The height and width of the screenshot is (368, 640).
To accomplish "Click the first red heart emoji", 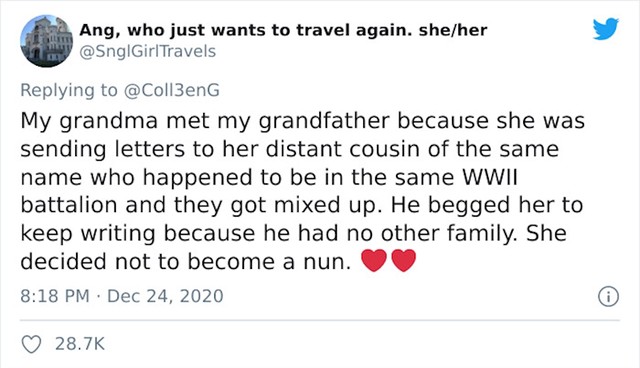I will pos(374,260).
